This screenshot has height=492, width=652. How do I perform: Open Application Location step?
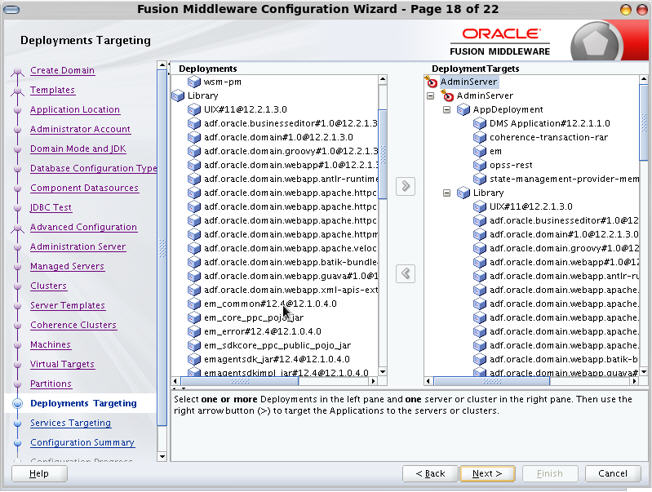click(75, 109)
